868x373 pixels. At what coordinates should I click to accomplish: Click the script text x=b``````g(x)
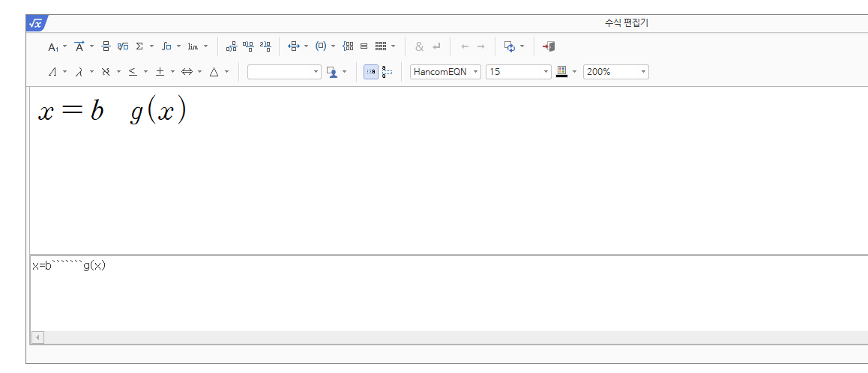69,266
